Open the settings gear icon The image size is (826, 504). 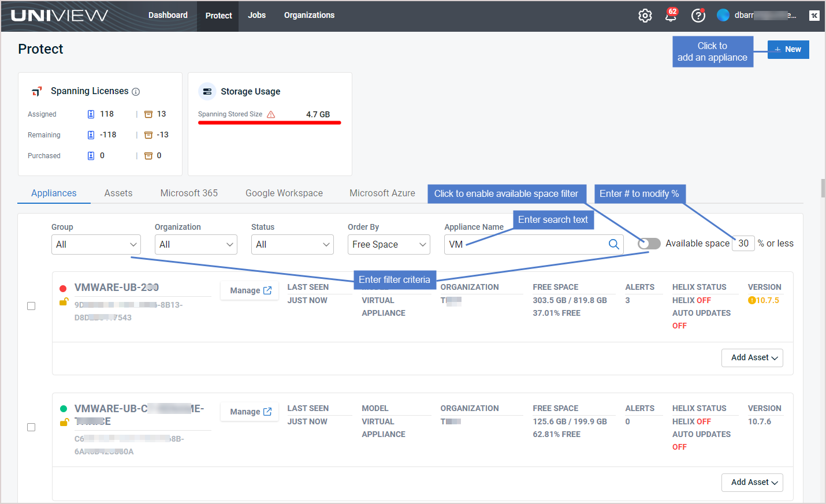pyautogui.click(x=645, y=16)
